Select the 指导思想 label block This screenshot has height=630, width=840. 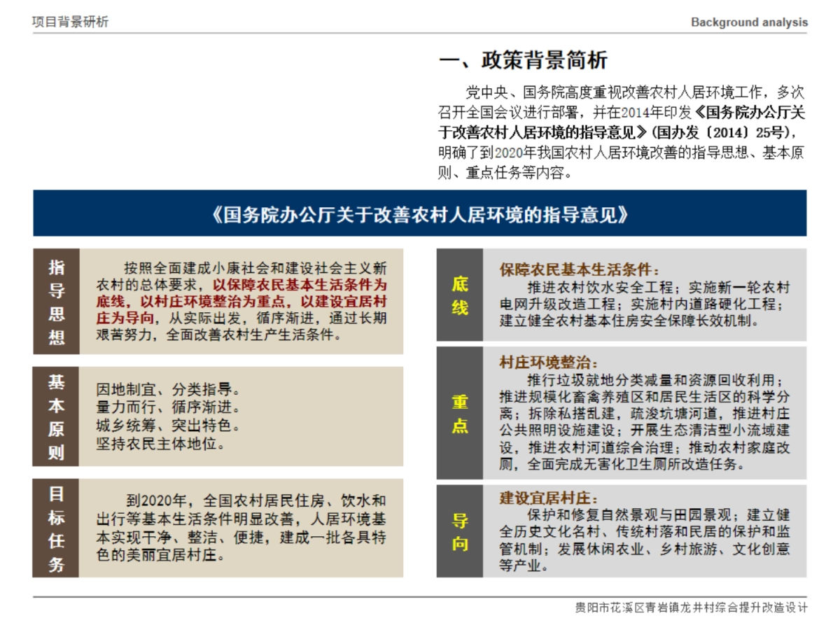click(58, 301)
